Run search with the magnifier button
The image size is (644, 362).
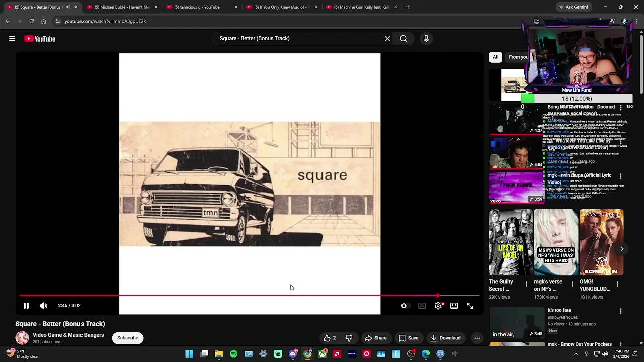click(x=404, y=38)
